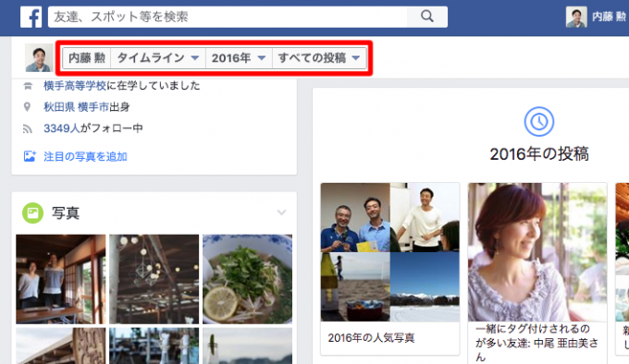Click 内藤 勲 name in top bar

pos(609,17)
